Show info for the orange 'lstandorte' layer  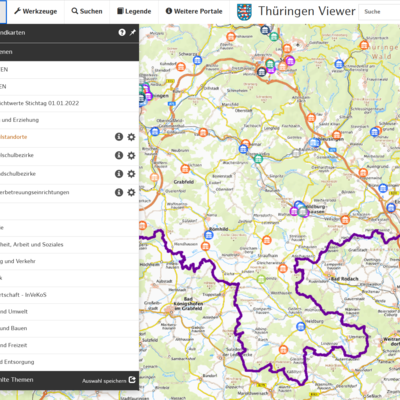pyautogui.click(x=119, y=137)
